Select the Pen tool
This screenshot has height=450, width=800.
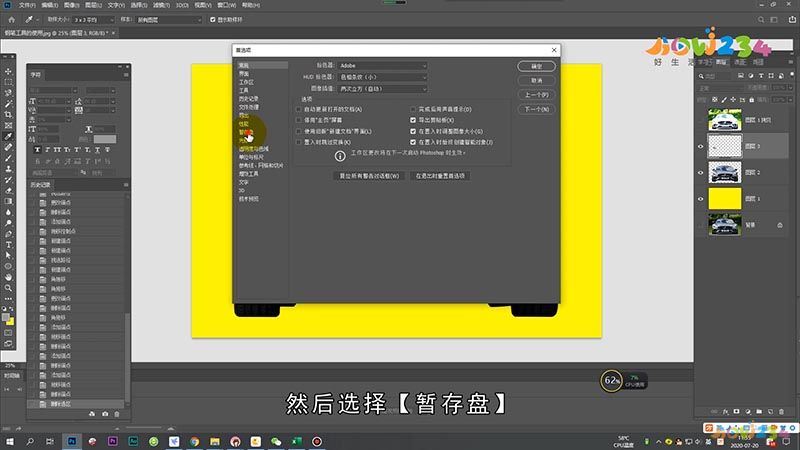click(8, 234)
